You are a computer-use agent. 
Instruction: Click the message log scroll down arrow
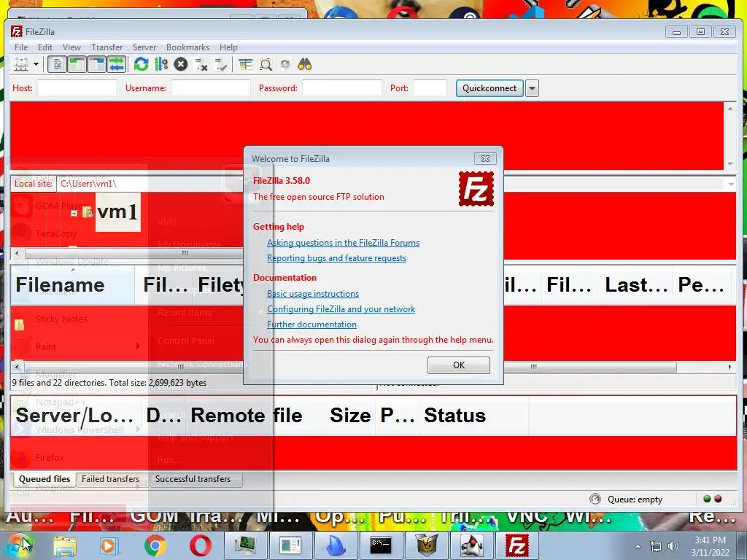pos(730,164)
